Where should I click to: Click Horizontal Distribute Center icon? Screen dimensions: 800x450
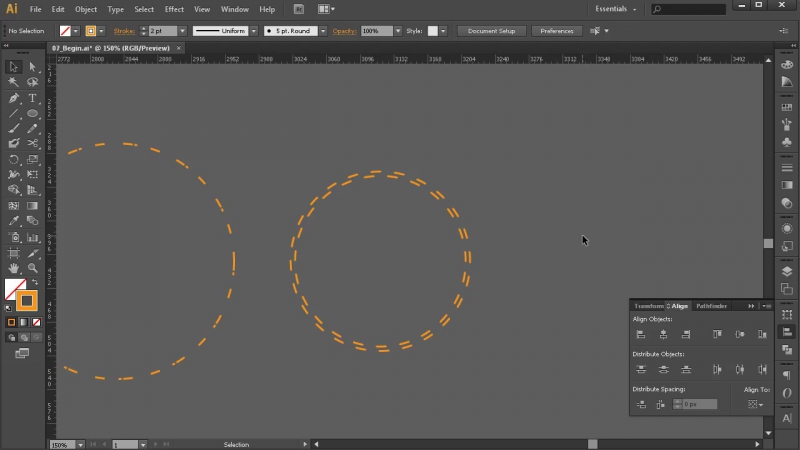[x=740, y=369]
